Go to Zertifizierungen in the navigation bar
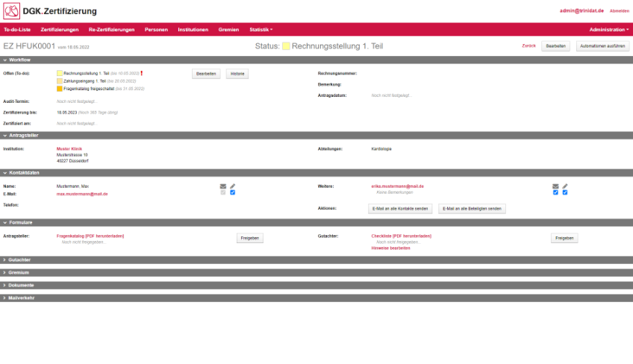The width and height of the screenshot is (633, 364). pos(60,29)
